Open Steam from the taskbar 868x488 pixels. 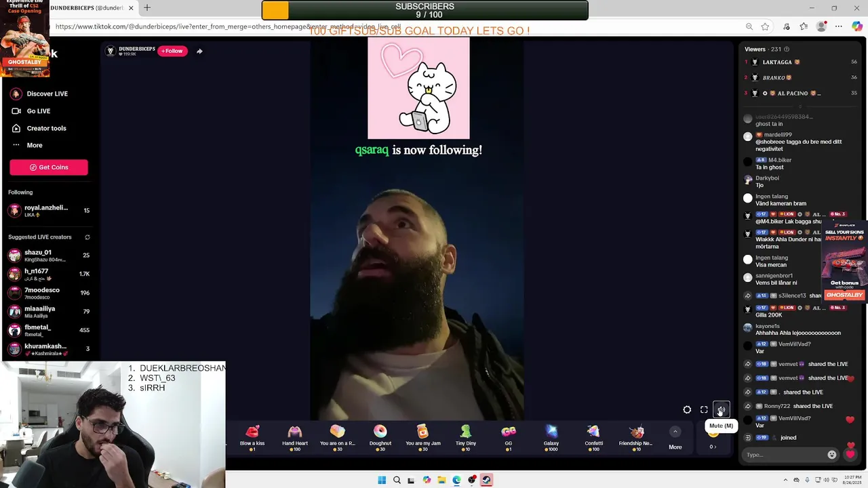pyautogui.click(x=486, y=480)
